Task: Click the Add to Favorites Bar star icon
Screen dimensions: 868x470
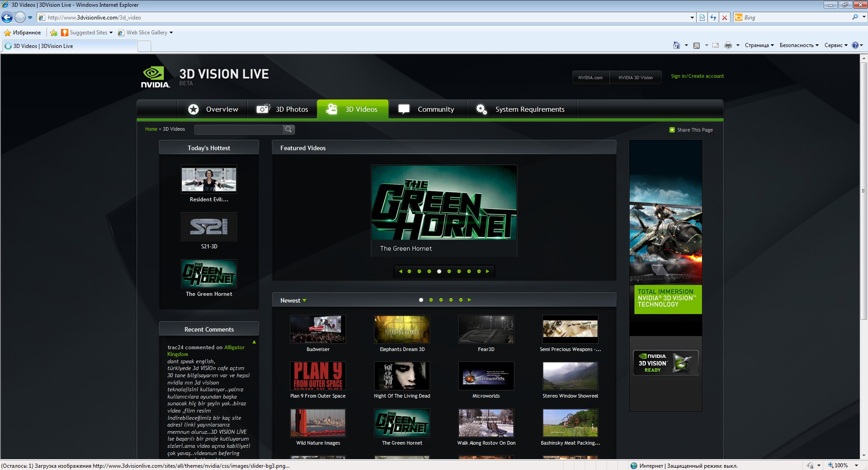Action: pyautogui.click(x=54, y=33)
